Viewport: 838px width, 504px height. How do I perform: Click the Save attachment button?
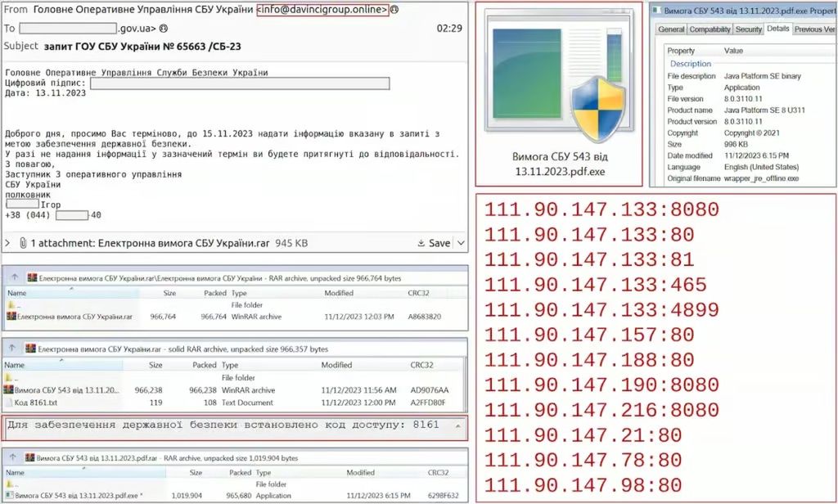pos(434,243)
